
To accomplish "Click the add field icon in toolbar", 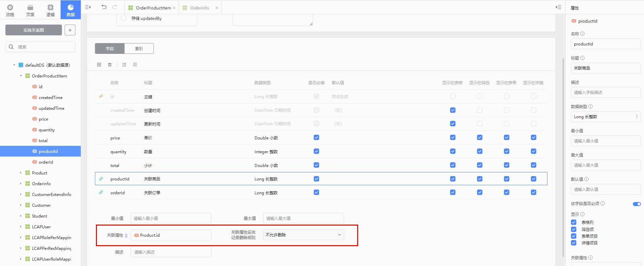I will [x=99, y=65].
